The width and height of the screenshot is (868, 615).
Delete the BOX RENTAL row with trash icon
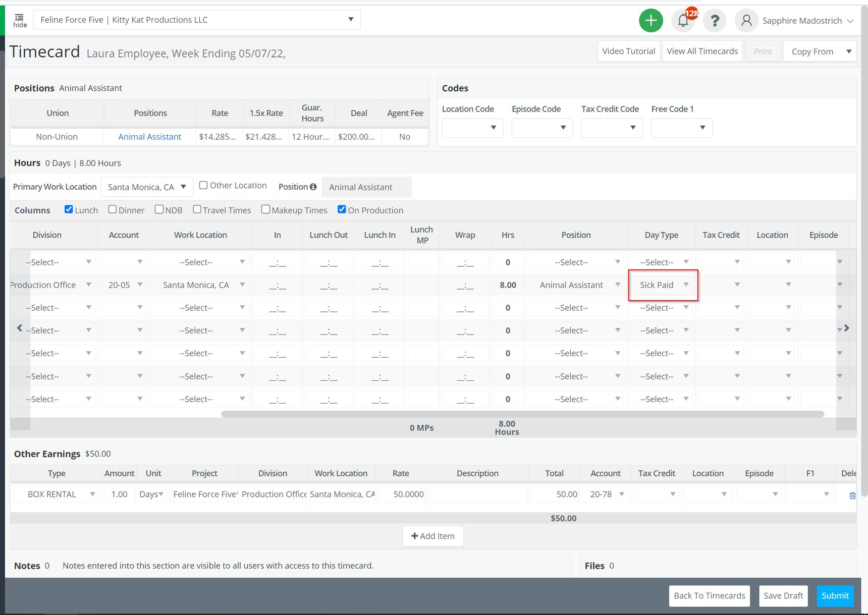(x=852, y=495)
